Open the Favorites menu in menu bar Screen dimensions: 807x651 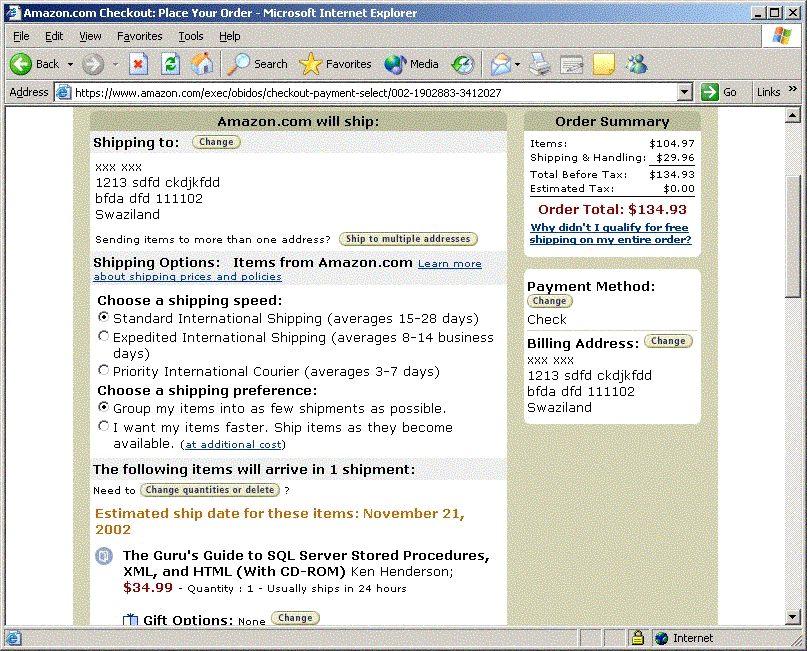point(139,36)
